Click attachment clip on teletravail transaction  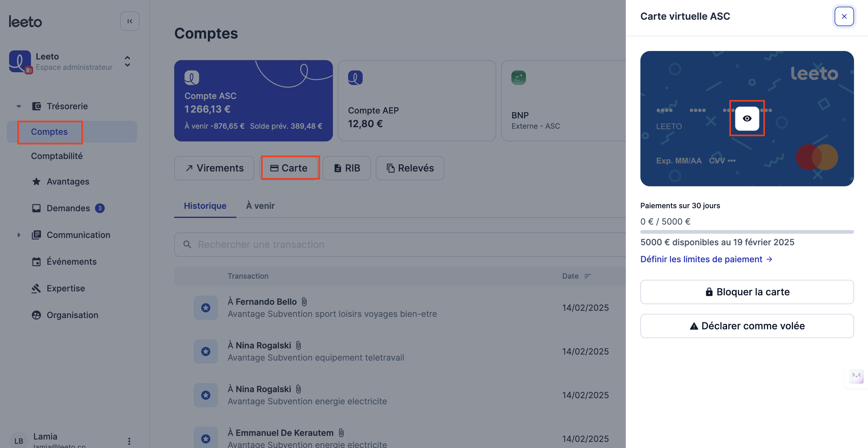[299, 345]
